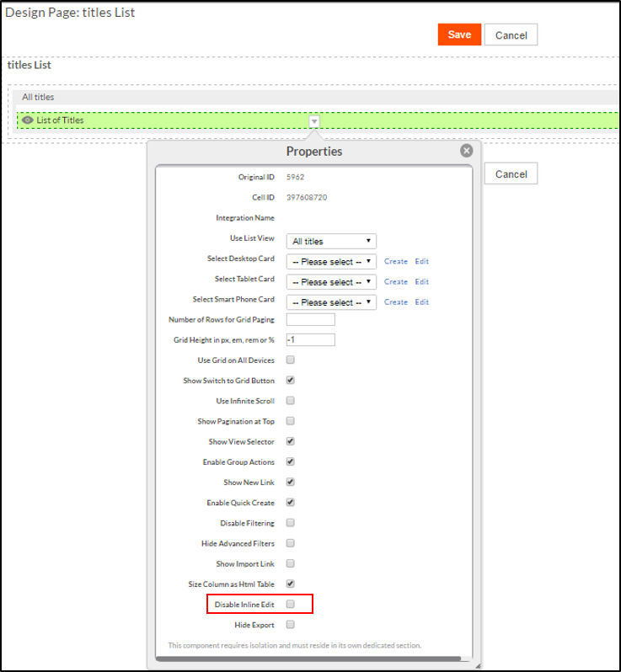Click the Cancel button next to Save
The image size is (621, 672).
[x=511, y=35]
